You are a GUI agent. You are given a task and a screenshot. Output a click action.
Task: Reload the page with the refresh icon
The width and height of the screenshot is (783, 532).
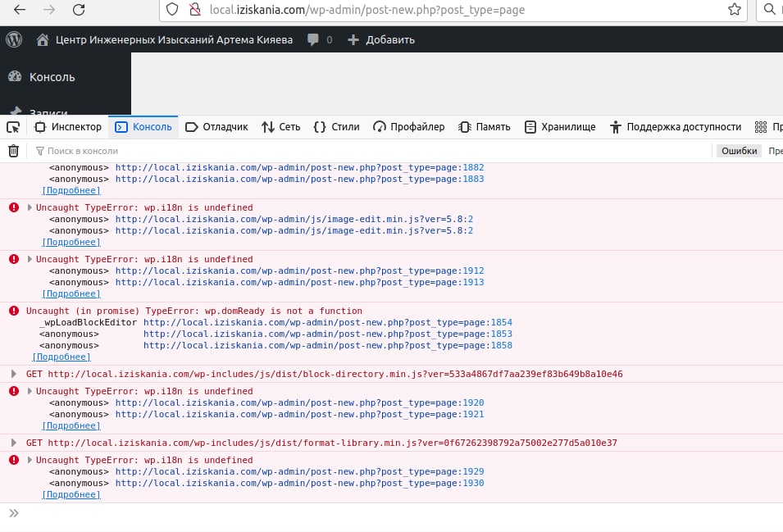point(79,10)
